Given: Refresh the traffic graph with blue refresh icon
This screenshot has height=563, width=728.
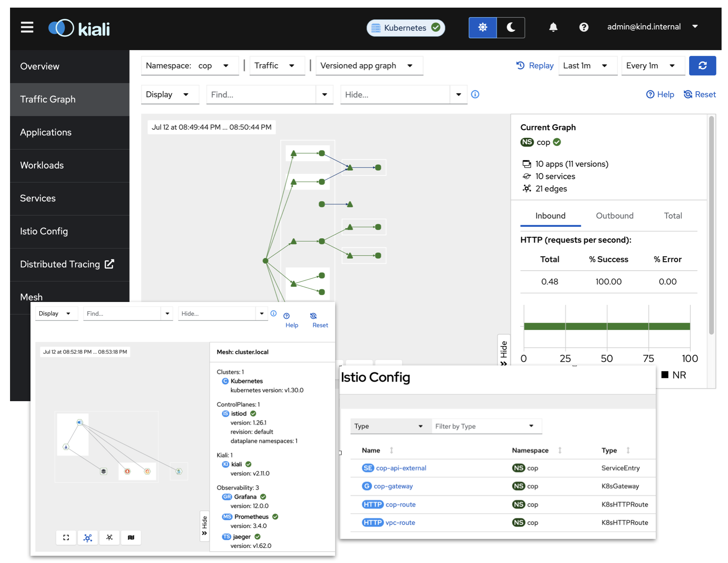Looking at the screenshot, I should (x=702, y=65).
